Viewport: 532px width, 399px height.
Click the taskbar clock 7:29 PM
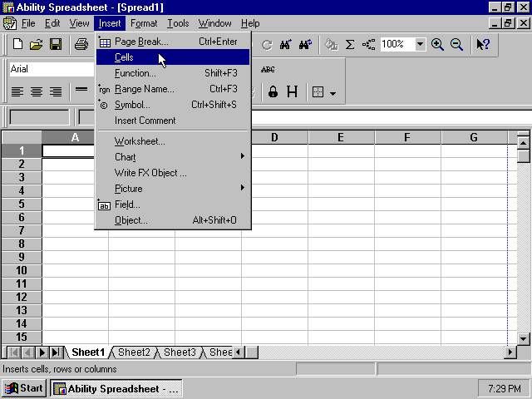coord(505,388)
